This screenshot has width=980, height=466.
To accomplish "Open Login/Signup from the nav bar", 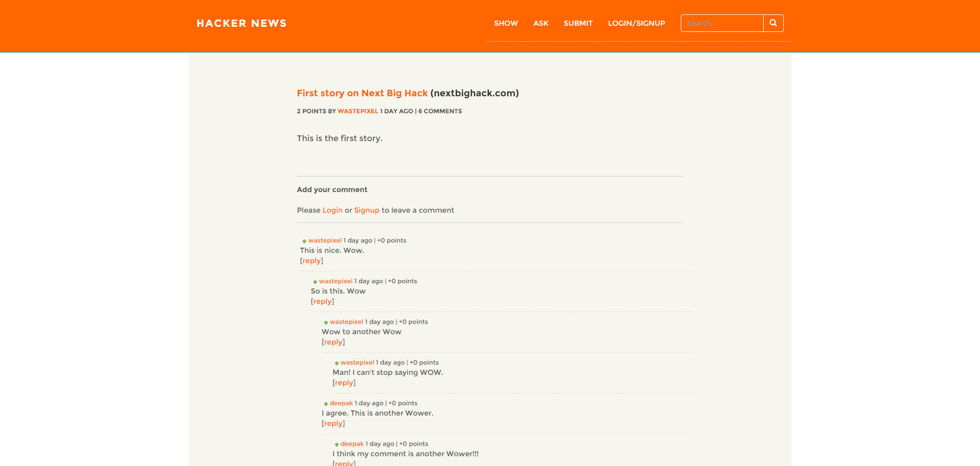I will click(637, 23).
